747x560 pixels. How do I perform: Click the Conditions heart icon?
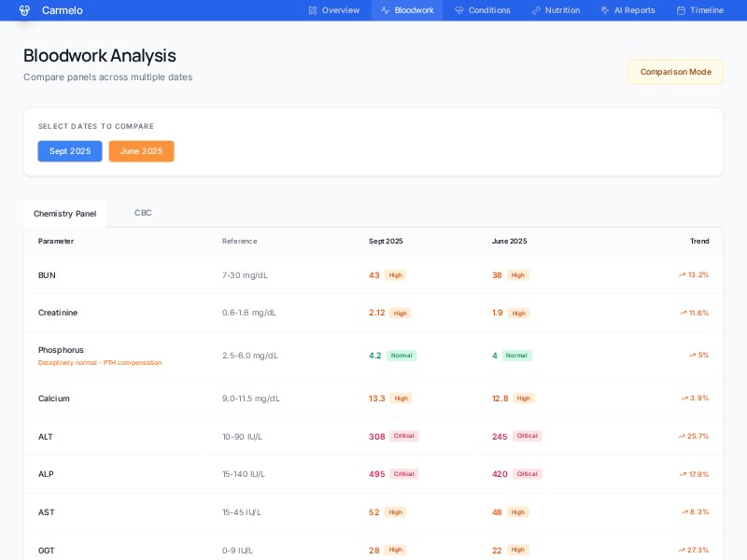pyautogui.click(x=459, y=10)
